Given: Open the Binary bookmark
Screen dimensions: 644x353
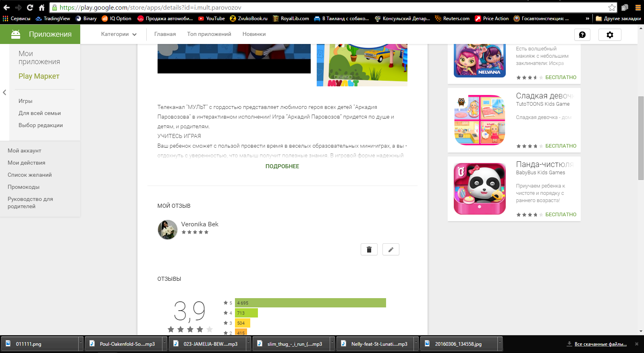Looking at the screenshot, I should (x=86, y=19).
